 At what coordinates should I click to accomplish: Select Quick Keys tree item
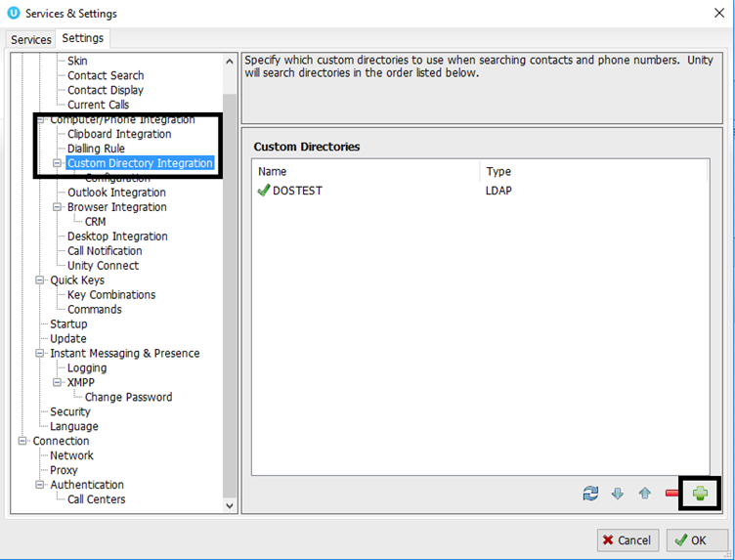pos(77,280)
